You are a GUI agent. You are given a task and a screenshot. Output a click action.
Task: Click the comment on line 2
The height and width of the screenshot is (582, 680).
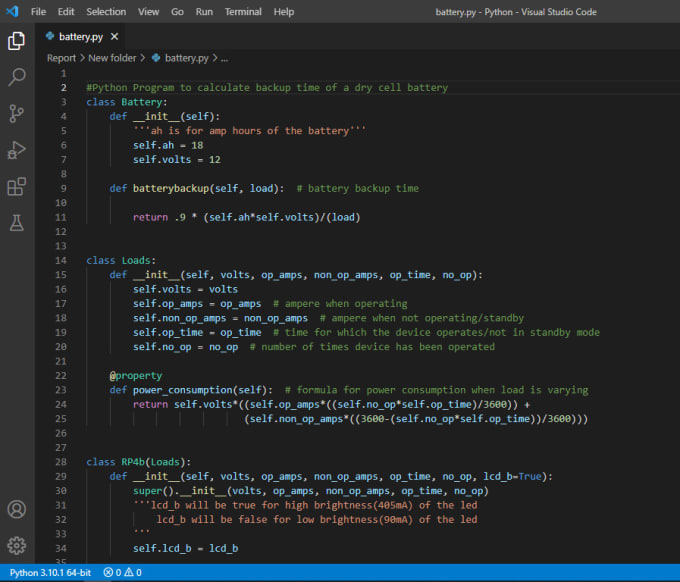tap(267, 88)
